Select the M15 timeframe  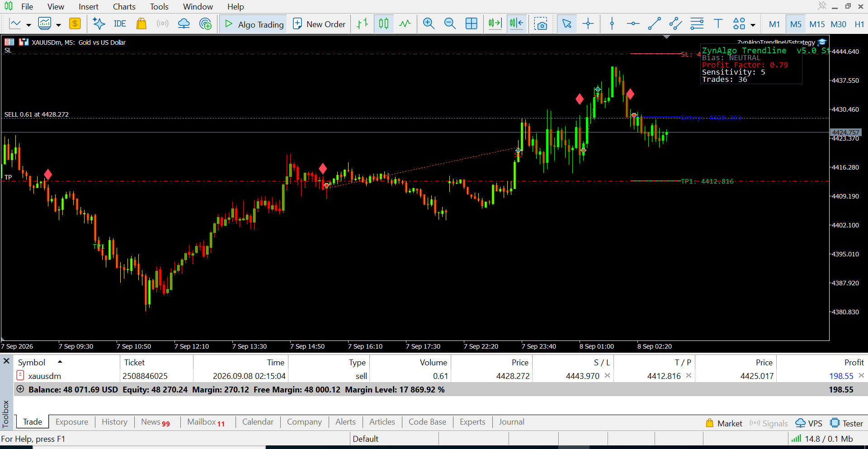coord(817,24)
